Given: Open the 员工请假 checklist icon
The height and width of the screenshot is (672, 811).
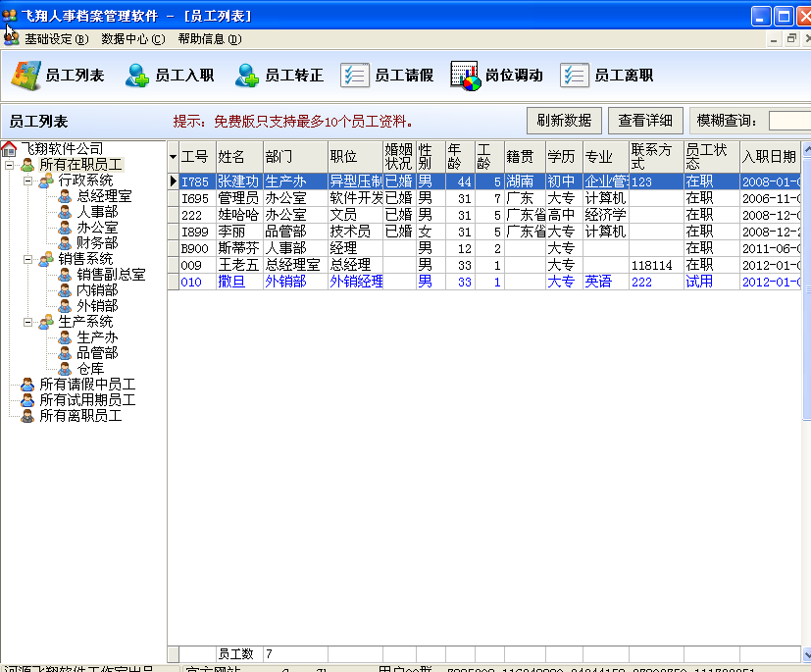Looking at the screenshot, I should (355, 76).
